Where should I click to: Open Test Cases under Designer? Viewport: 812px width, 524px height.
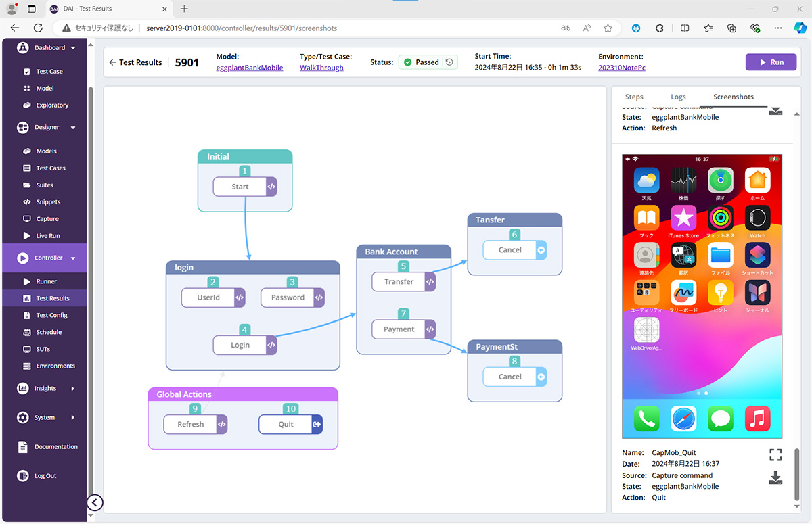tap(51, 168)
